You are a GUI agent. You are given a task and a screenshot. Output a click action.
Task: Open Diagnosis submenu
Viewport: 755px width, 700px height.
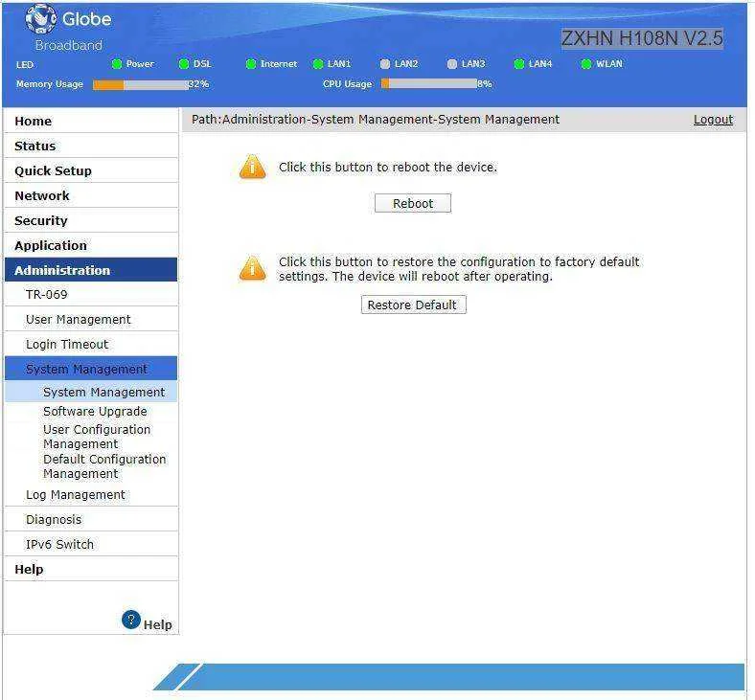point(91,520)
